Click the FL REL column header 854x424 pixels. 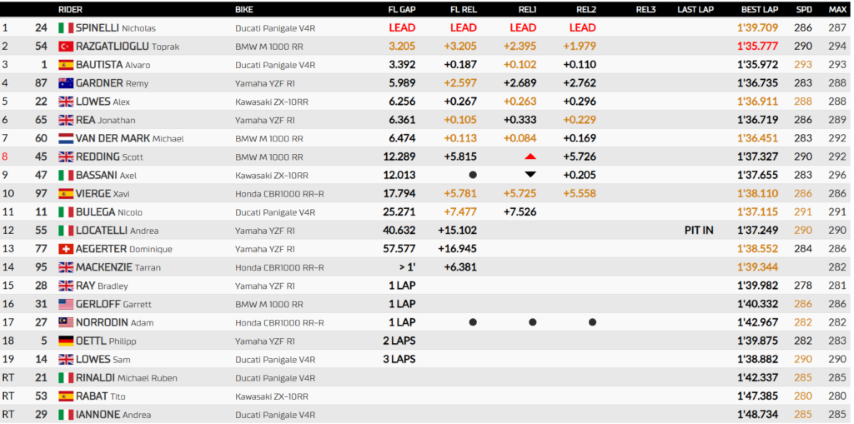tap(463, 9)
